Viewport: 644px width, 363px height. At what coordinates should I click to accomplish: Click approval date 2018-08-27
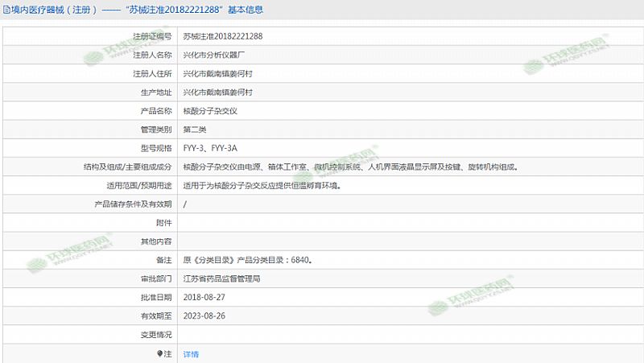click(x=204, y=297)
